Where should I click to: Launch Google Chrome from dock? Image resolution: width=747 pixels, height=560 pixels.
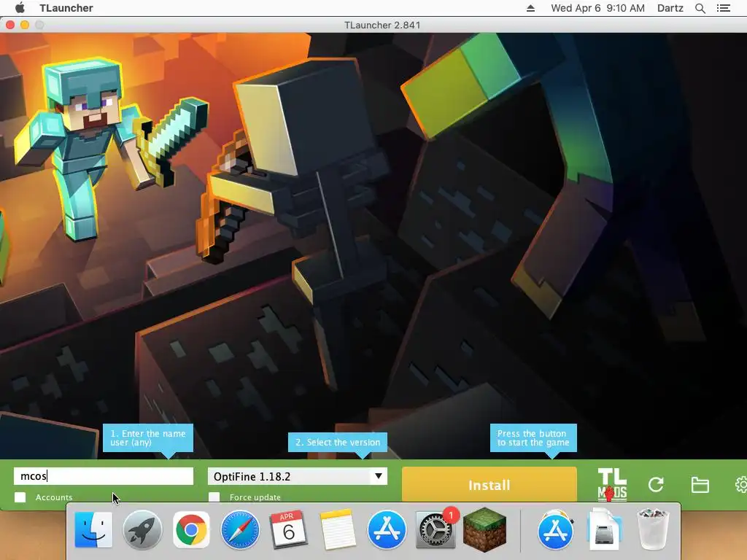pos(191,529)
